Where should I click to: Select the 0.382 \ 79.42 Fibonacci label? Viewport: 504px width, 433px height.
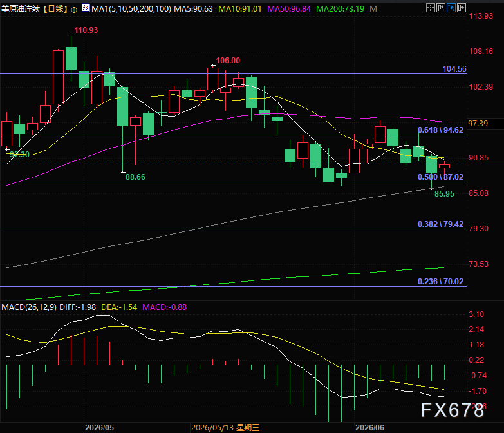tap(441, 224)
